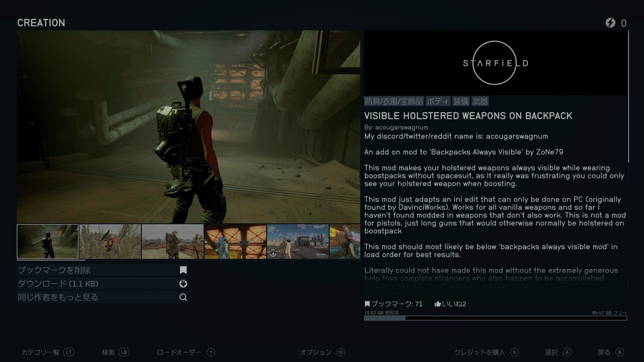
Task: Click the description panel scrollbar
Action: tap(628, 97)
